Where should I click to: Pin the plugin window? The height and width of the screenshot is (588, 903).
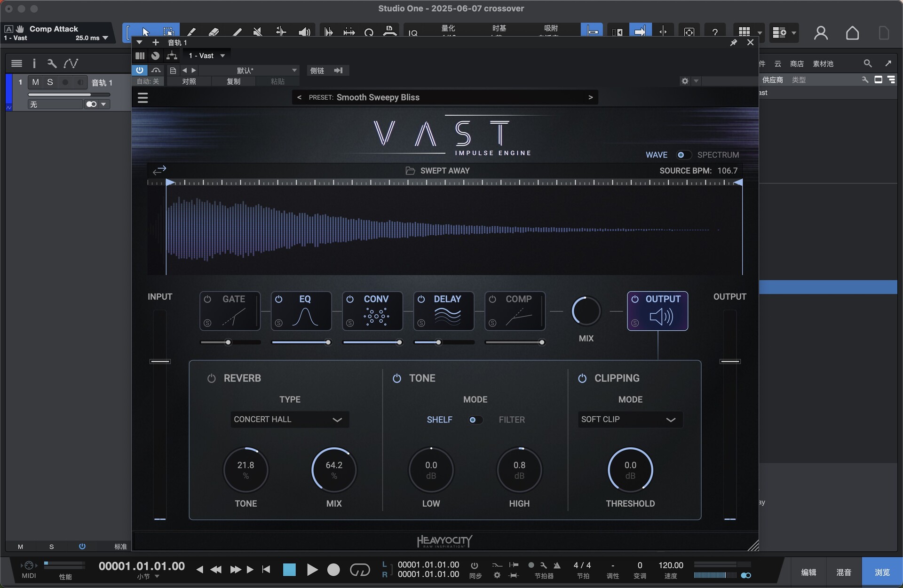click(734, 42)
